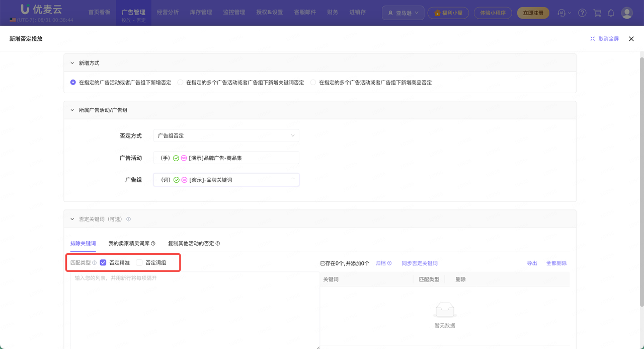Select 在指定的多个广告活动或者广告组下新增关键词否定 radio

point(181,82)
